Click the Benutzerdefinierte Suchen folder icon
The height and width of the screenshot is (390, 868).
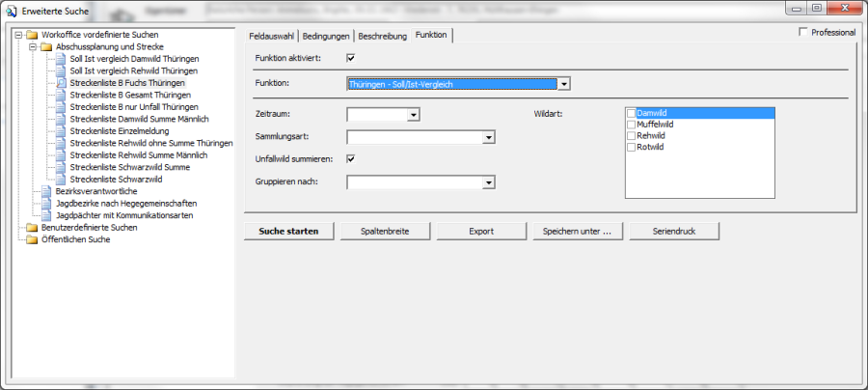pyautogui.click(x=32, y=228)
